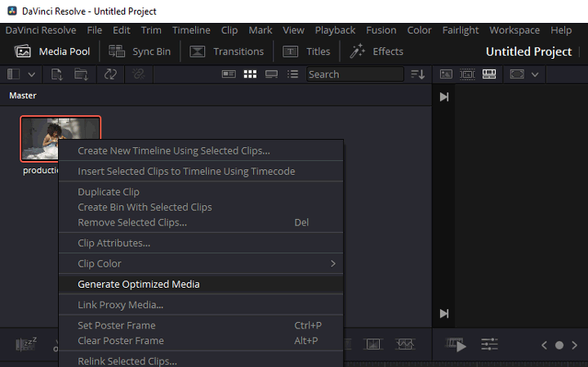Open the View menu
Screen dimensions: 588x367
pos(293,30)
